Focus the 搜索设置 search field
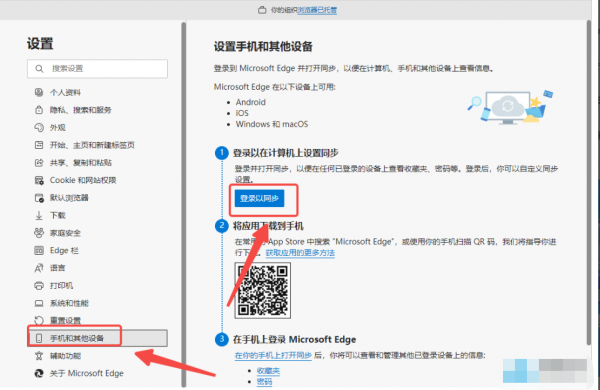Screen dimensions: 600x390 (x=97, y=69)
